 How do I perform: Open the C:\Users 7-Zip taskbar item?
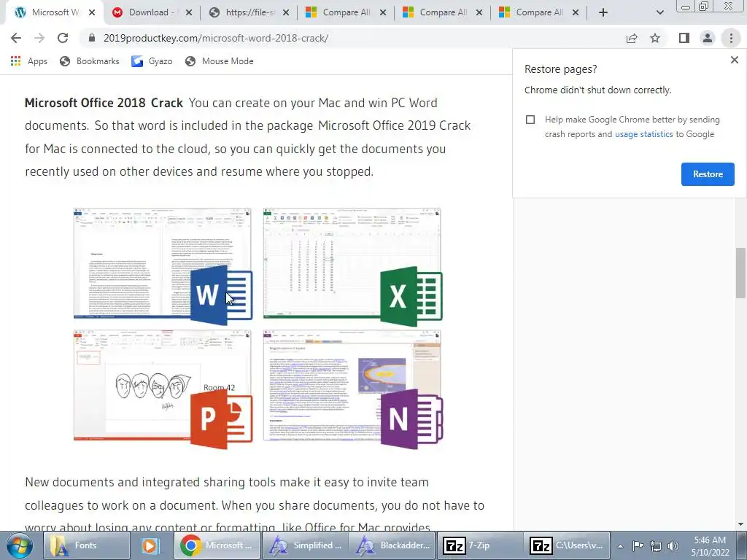click(568, 545)
